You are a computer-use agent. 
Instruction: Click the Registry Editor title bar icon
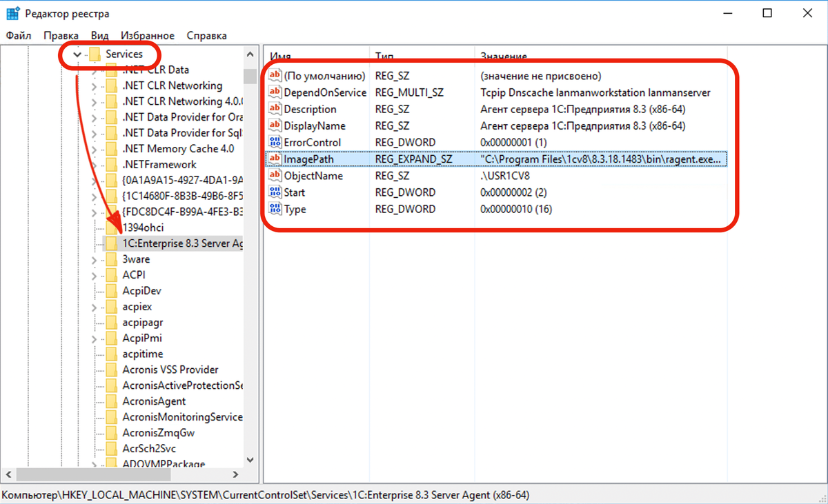[x=12, y=12]
